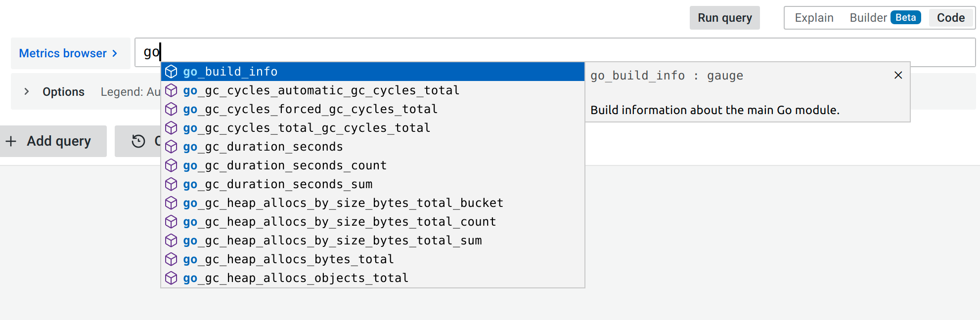Click the cube icon next to go_gc_cycles_forced_gc_cycles_total

pyautogui.click(x=171, y=109)
